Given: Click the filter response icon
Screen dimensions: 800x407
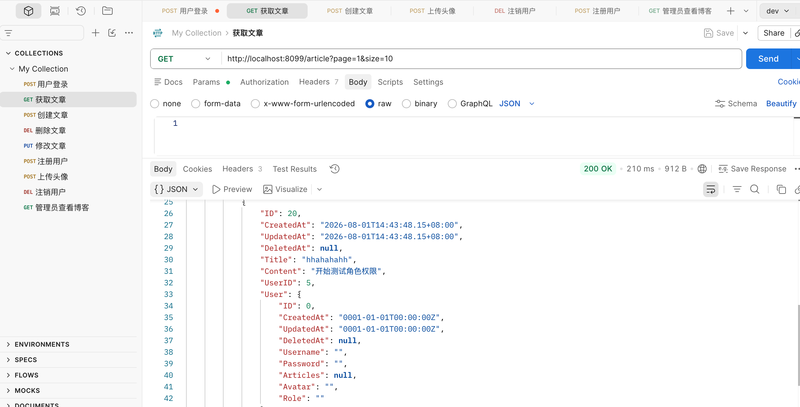Looking at the screenshot, I should click(x=737, y=189).
